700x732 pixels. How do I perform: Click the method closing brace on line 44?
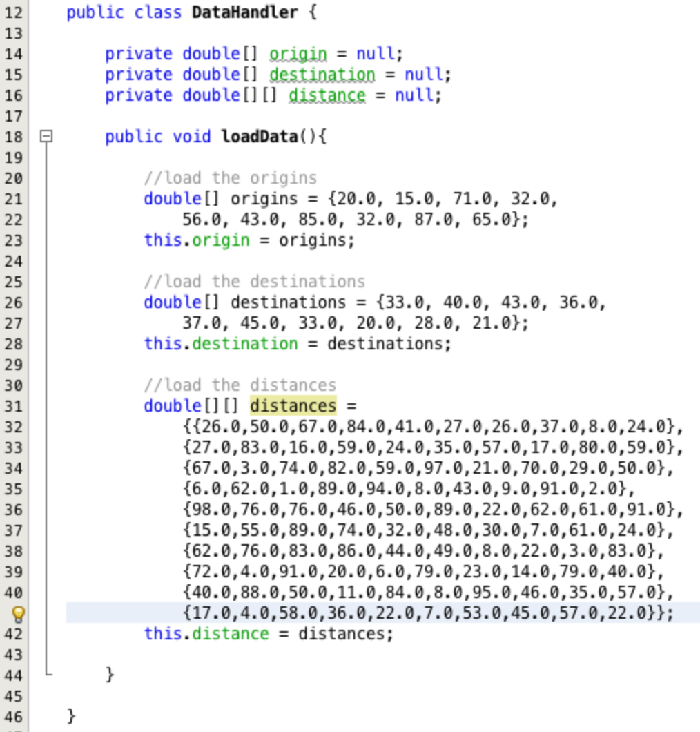point(110,675)
